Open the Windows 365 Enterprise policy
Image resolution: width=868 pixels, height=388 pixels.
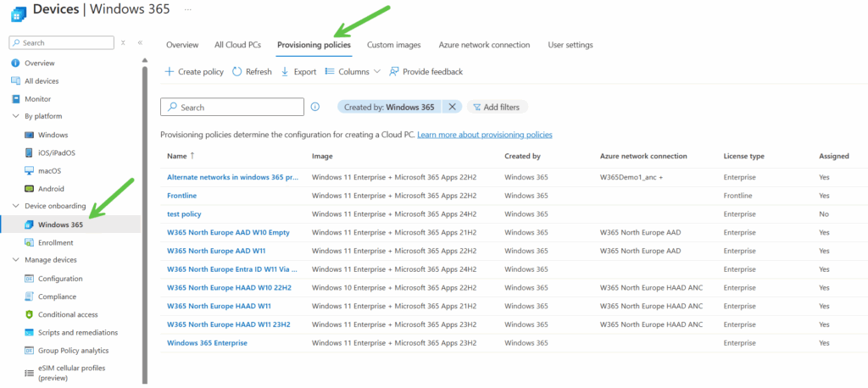(x=207, y=342)
